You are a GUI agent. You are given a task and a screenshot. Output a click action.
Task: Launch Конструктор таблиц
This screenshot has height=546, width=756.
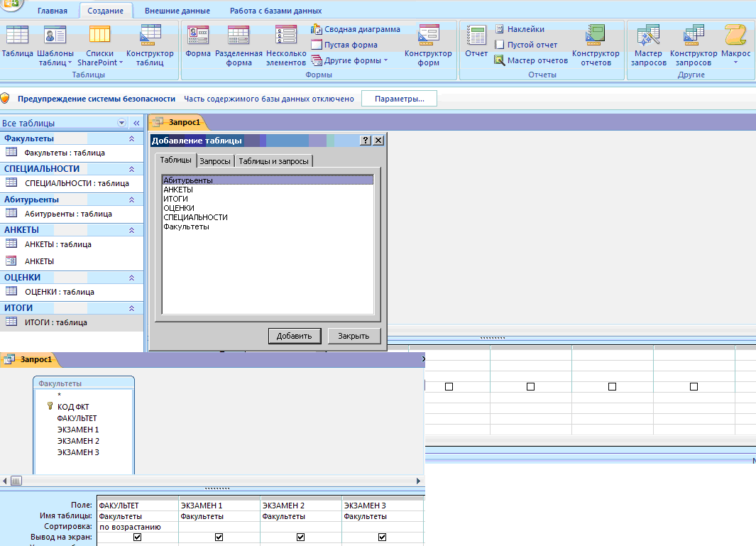click(x=150, y=46)
